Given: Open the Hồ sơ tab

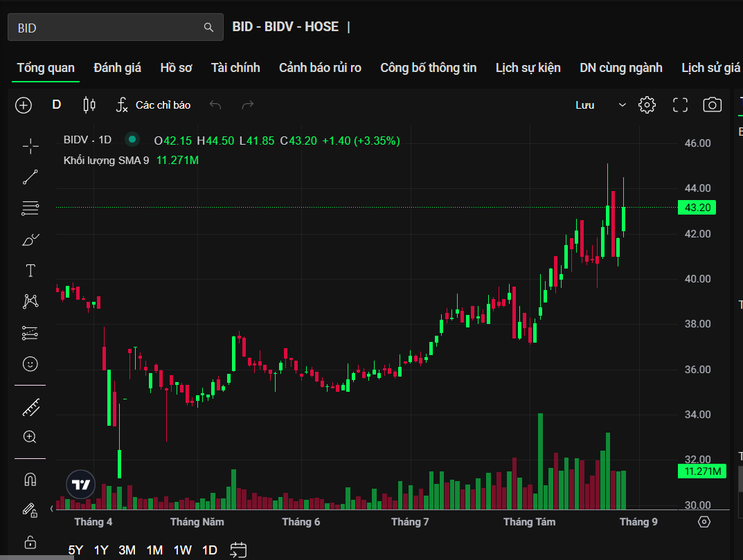Looking at the screenshot, I should point(176,68).
